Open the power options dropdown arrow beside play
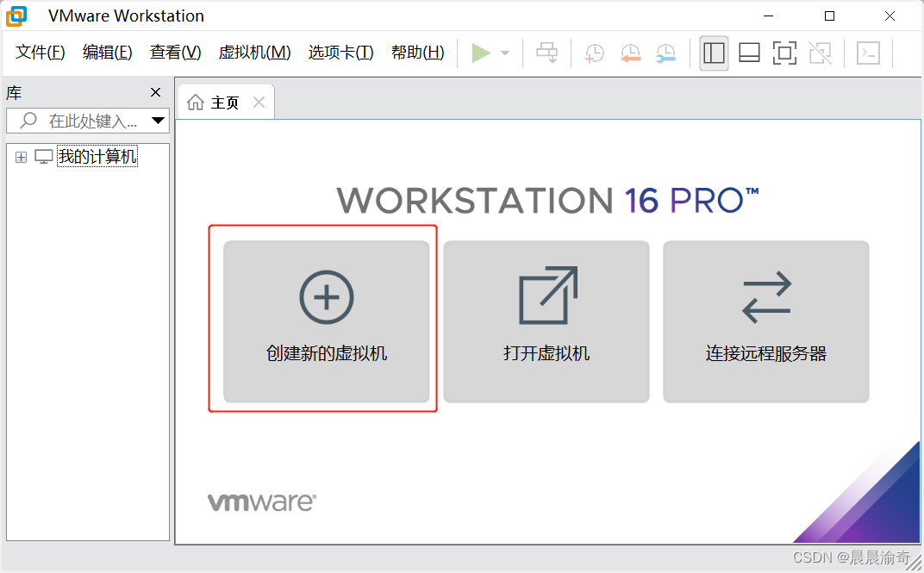This screenshot has width=924, height=573. 505,53
